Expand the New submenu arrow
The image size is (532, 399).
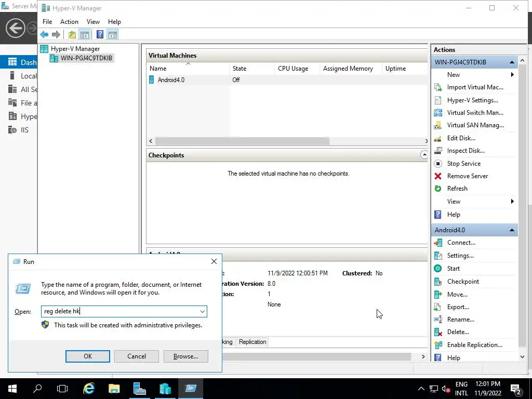[x=512, y=75]
